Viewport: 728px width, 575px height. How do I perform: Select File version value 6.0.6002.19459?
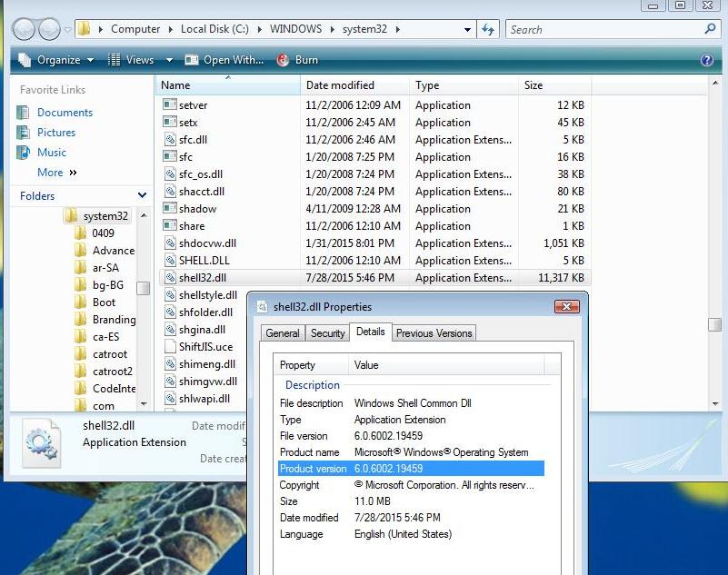click(x=388, y=436)
